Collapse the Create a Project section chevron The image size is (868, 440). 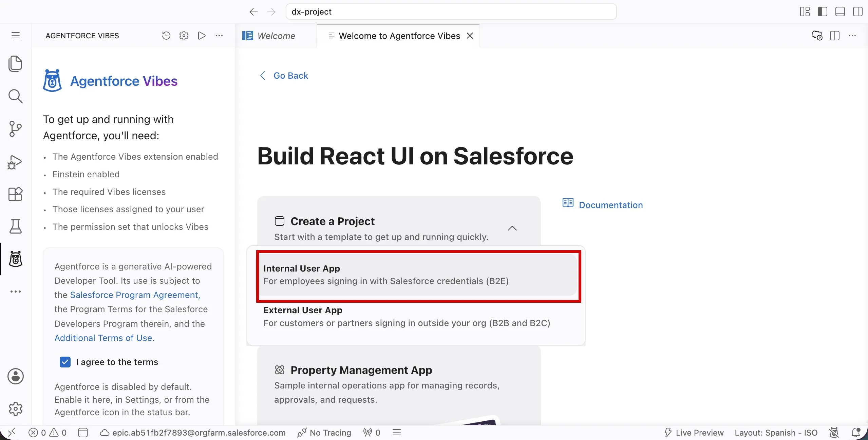point(512,228)
